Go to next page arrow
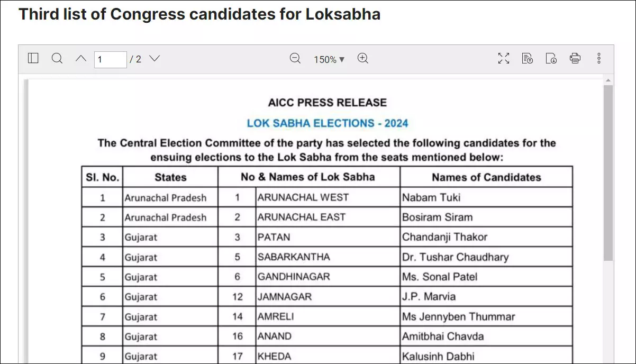The height and width of the screenshot is (364, 636). click(154, 58)
